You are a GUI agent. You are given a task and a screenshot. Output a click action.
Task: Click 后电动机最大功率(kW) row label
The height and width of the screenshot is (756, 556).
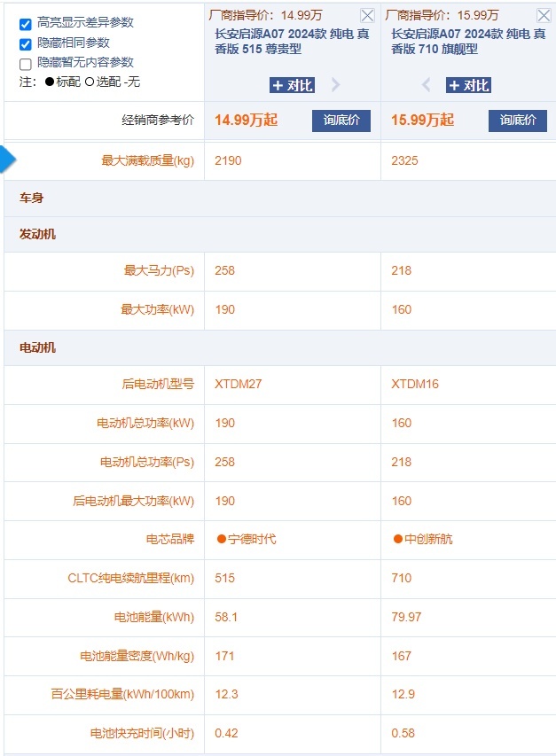coord(134,501)
